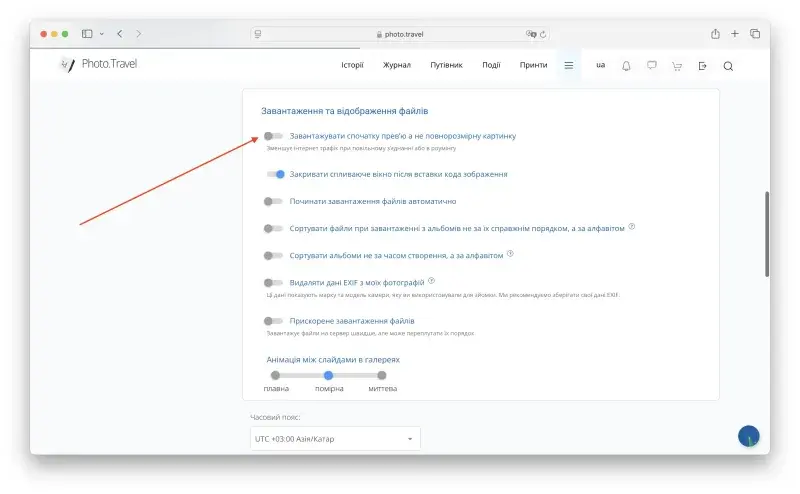
Task: Click the Часовий пояс label
Action: point(276,417)
